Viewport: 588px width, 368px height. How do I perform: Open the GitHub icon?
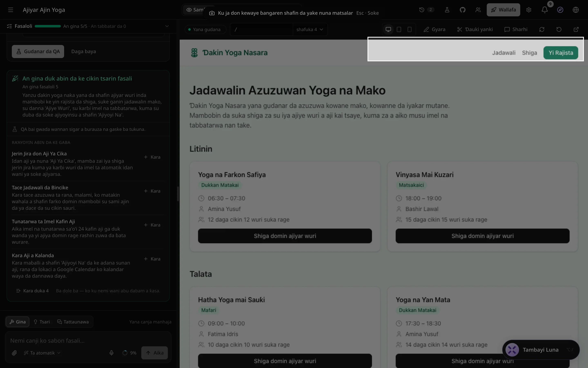pos(462,10)
